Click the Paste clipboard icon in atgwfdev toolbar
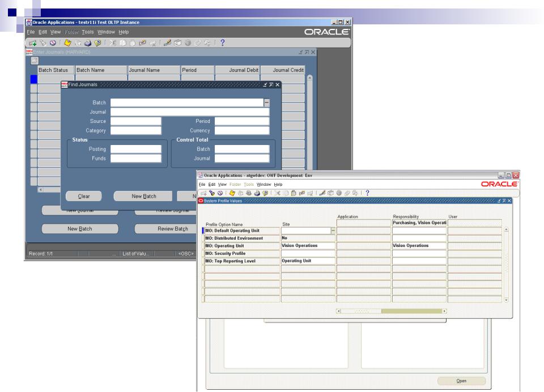This screenshot has height=392, width=544. pyautogui.click(x=294, y=193)
